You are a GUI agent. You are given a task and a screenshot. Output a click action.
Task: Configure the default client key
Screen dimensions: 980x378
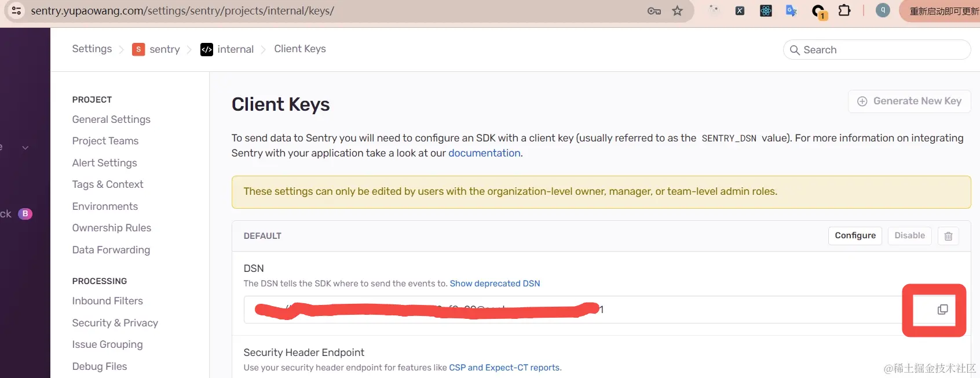click(855, 235)
